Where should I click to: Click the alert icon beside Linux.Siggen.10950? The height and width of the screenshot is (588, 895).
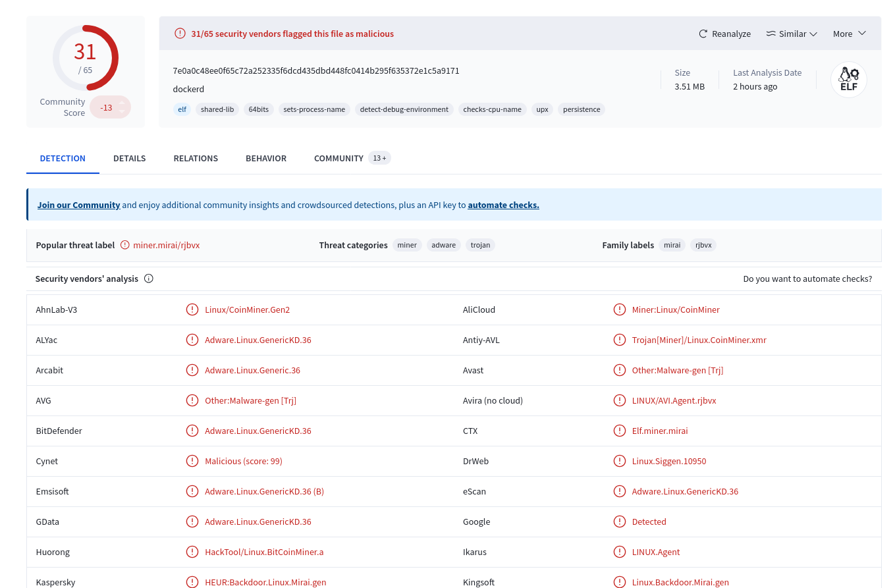619,461
